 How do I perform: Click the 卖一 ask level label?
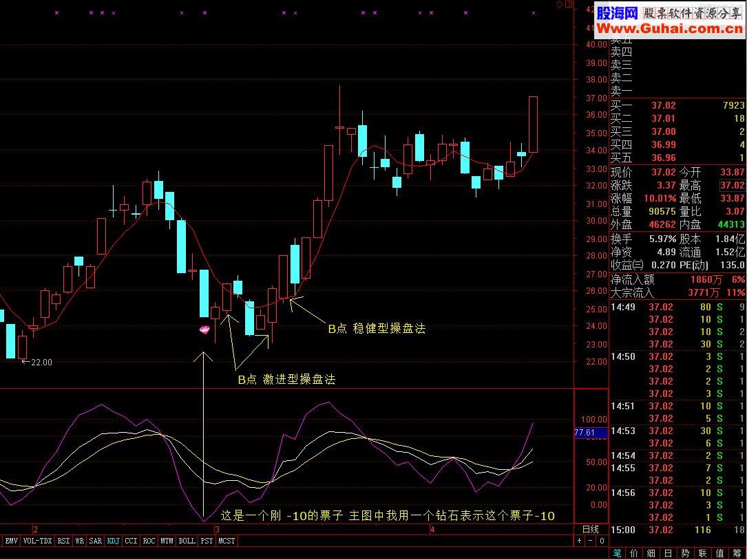tap(621, 91)
